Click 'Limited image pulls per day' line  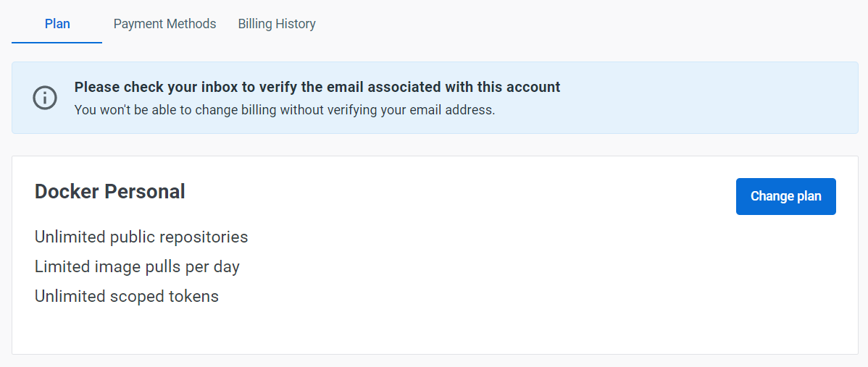(137, 267)
